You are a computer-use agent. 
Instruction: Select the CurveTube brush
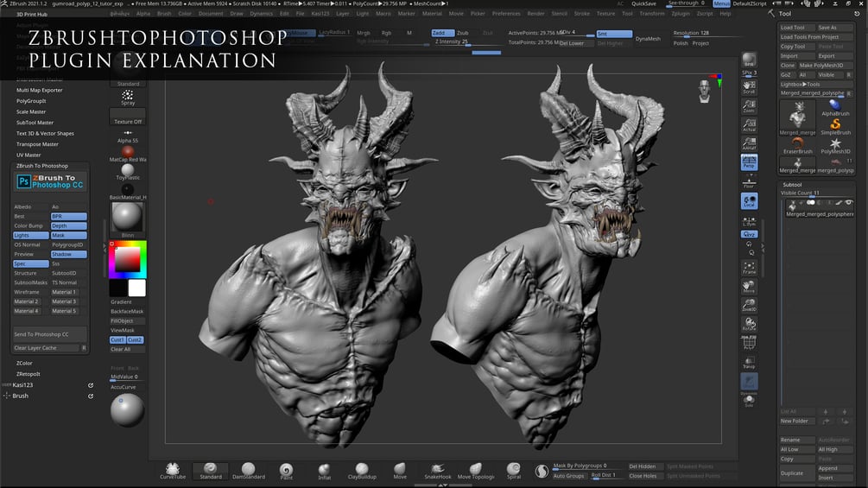(173, 471)
